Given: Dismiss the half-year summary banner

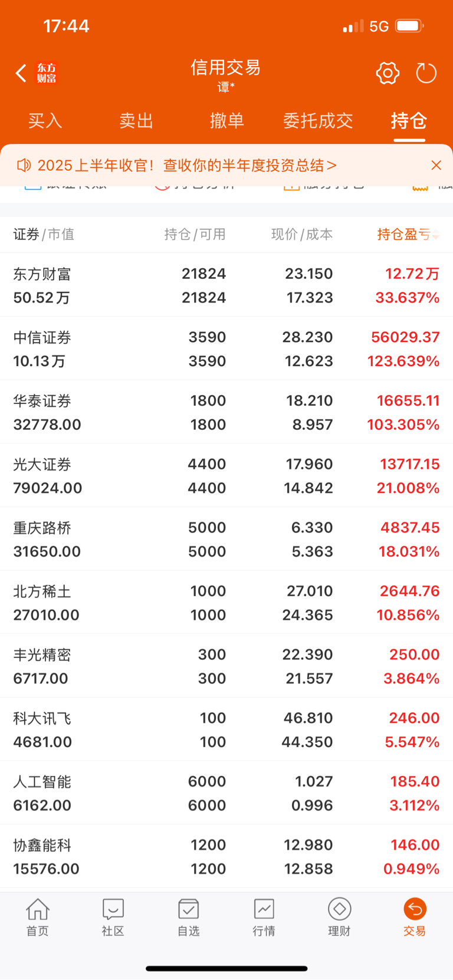Looking at the screenshot, I should 436,165.
